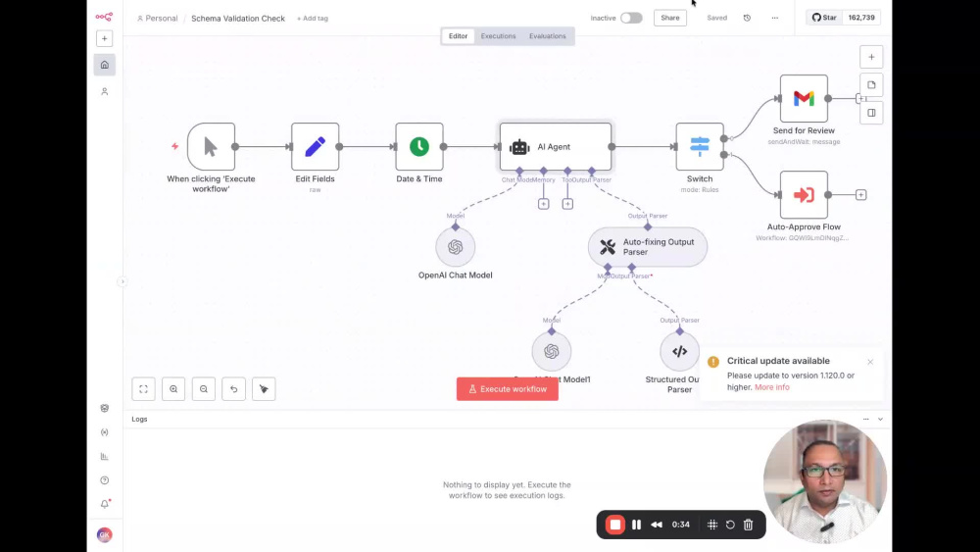This screenshot has height=552, width=980.
Task: Open the insights chart icon in sidebar
Action: pyautogui.click(x=105, y=456)
